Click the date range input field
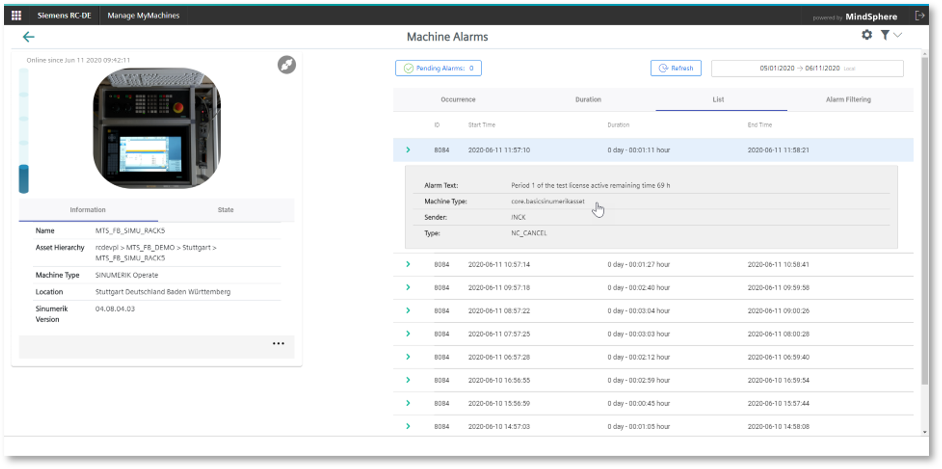The height and width of the screenshot is (469, 942). 806,68
